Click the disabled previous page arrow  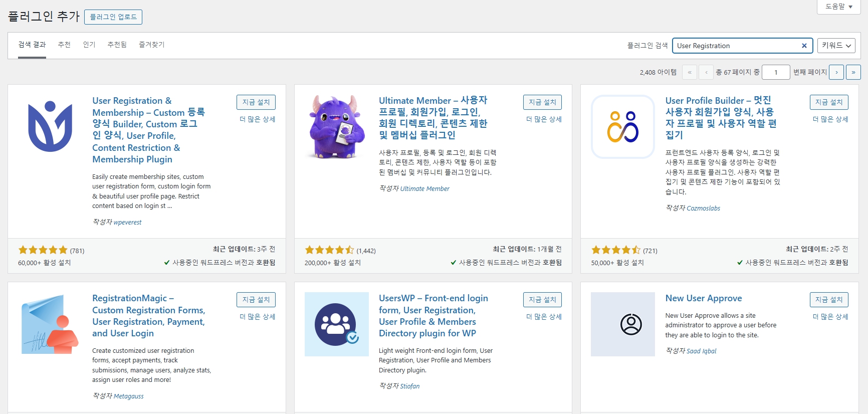coord(706,72)
